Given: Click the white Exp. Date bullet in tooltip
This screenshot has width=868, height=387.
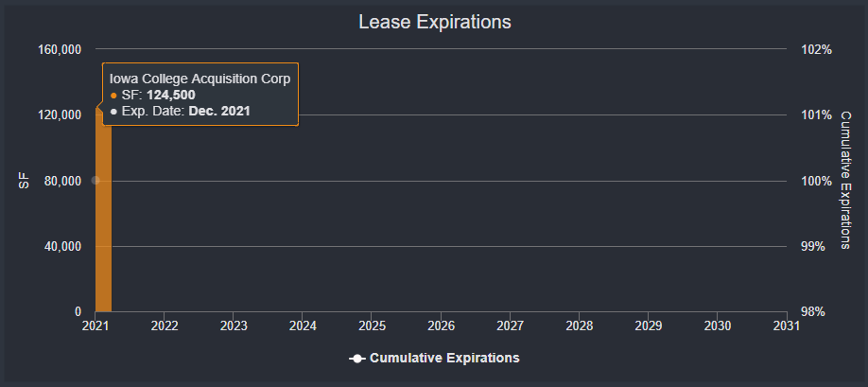Looking at the screenshot, I should click(x=114, y=112).
